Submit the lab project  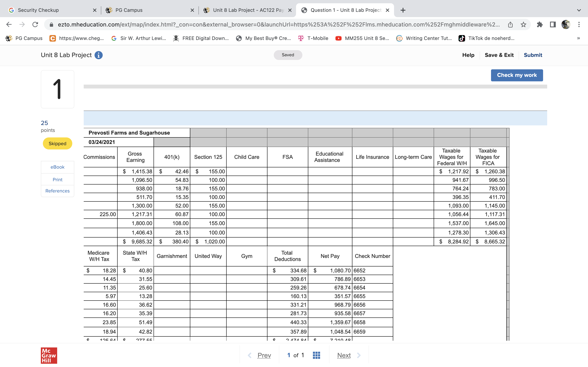[x=533, y=55]
